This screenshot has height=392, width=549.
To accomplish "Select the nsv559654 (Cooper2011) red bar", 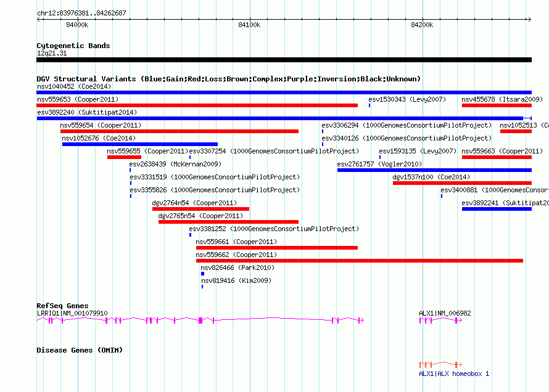I will click(x=180, y=131).
